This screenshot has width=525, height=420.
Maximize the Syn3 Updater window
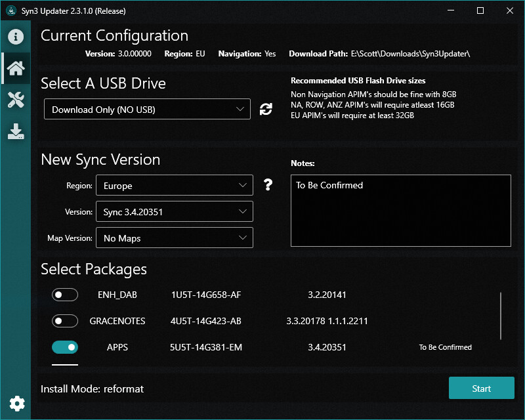[480, 10]
